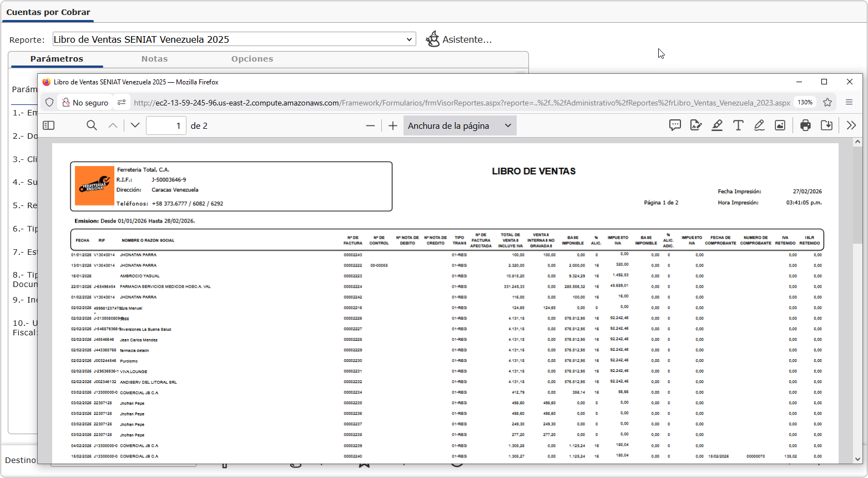
Task: Launch the Asistente wizard
Action: point(458,39)
